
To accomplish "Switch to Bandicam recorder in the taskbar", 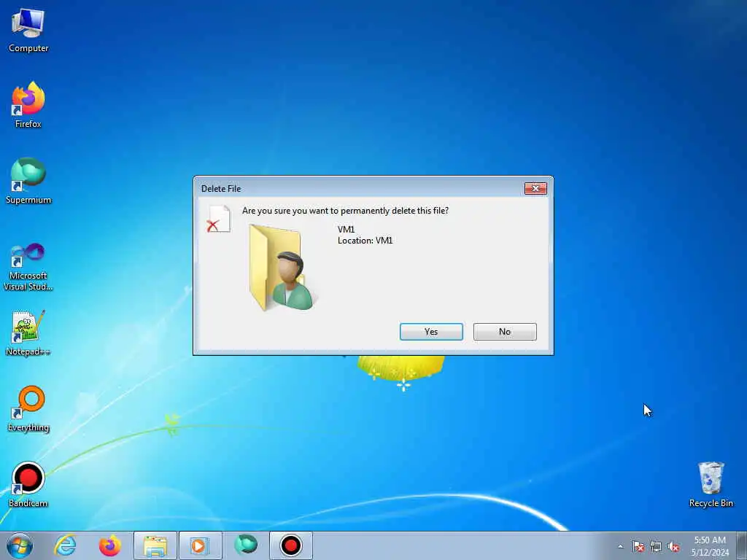I will (291, 545).
